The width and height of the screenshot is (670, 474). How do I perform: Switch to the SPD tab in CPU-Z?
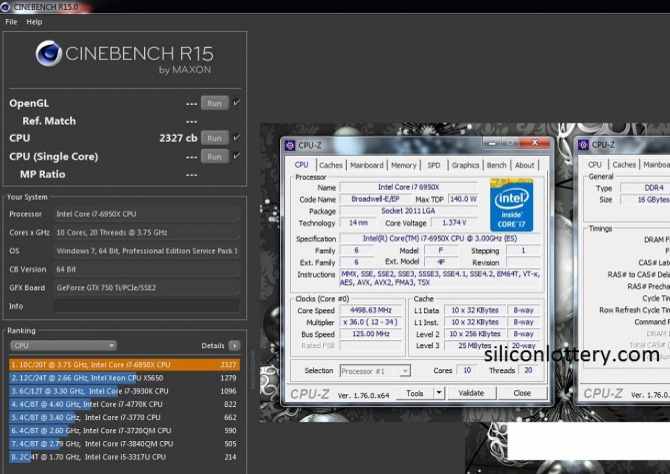[434, 165]
